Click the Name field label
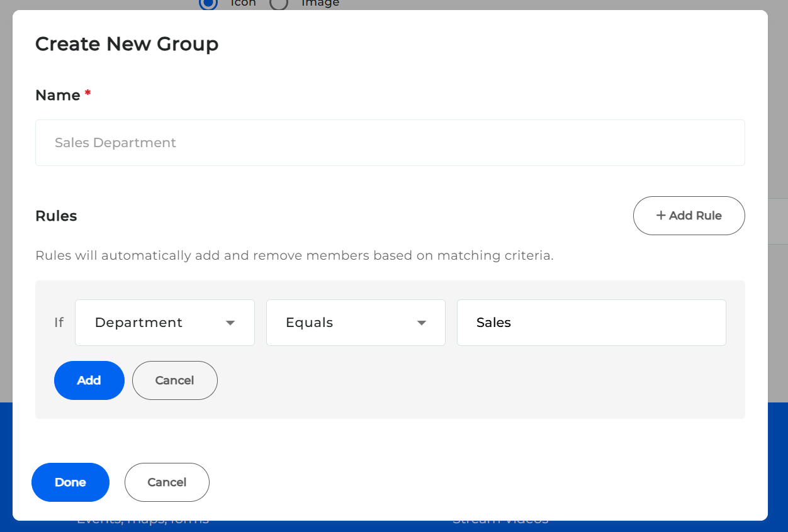 coord(58,95)
